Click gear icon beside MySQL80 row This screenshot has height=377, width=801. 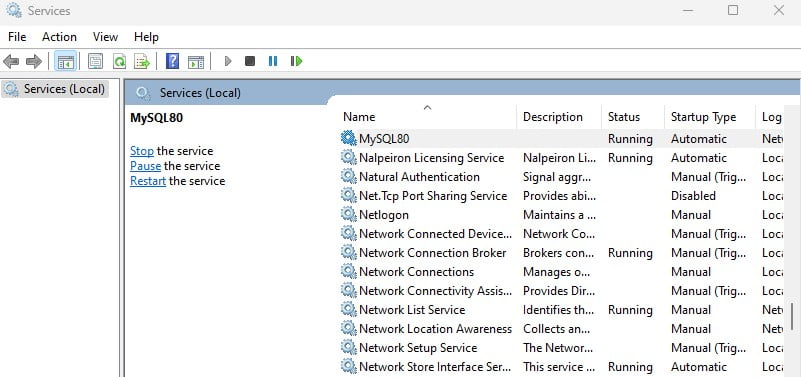click(x=348, y=138)
